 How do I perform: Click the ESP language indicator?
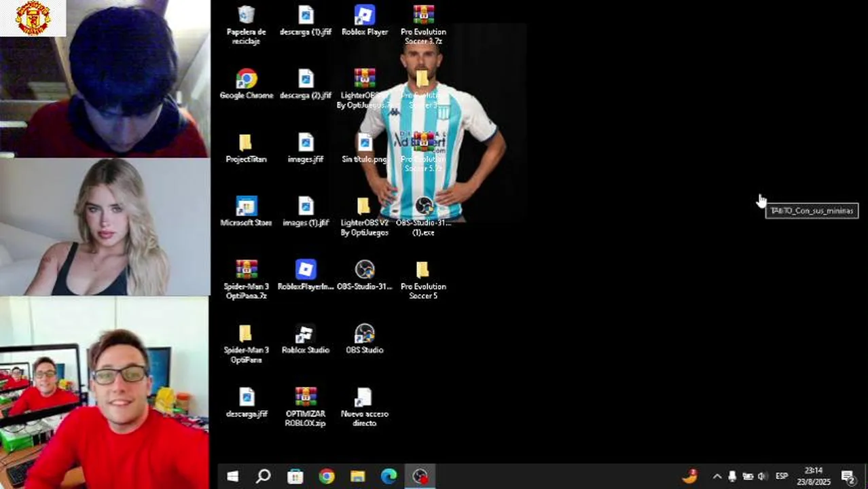pos(782,477)
